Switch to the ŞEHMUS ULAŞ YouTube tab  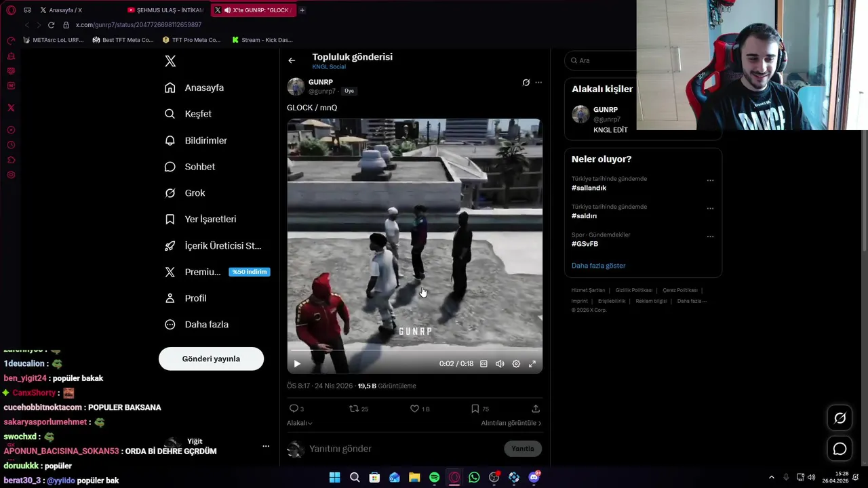165,10
